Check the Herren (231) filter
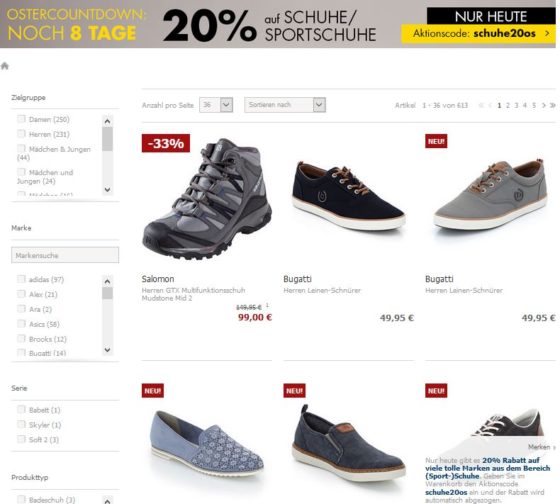The height and width of the screenshot is (504, 560). [21, 134]
